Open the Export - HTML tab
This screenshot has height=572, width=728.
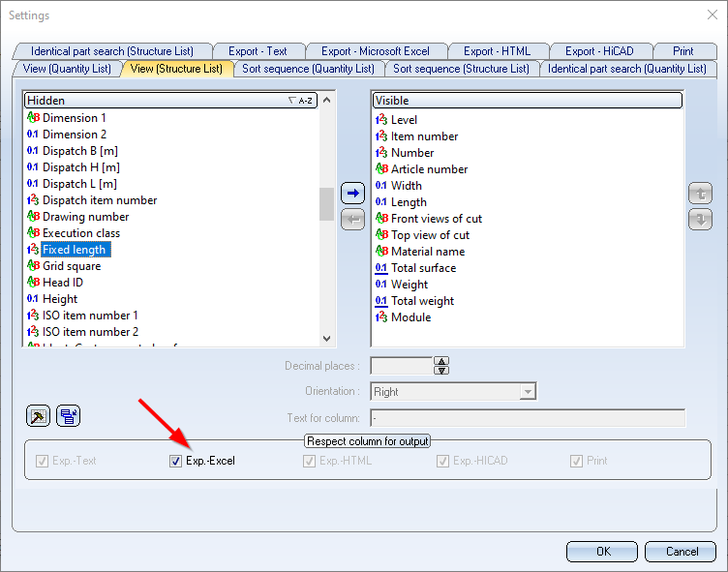[x=498, y=51]
